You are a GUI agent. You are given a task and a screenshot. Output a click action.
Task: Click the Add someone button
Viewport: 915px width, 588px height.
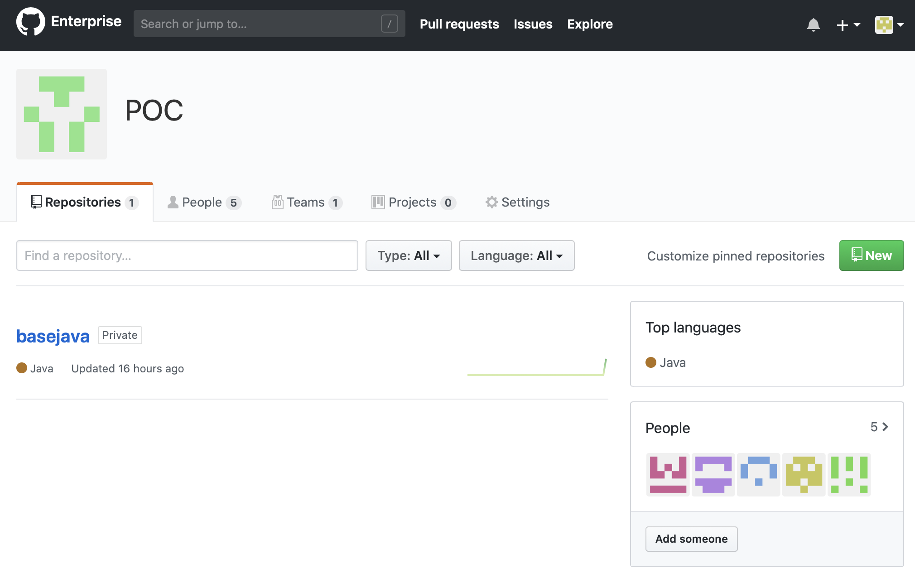[691, 539]
